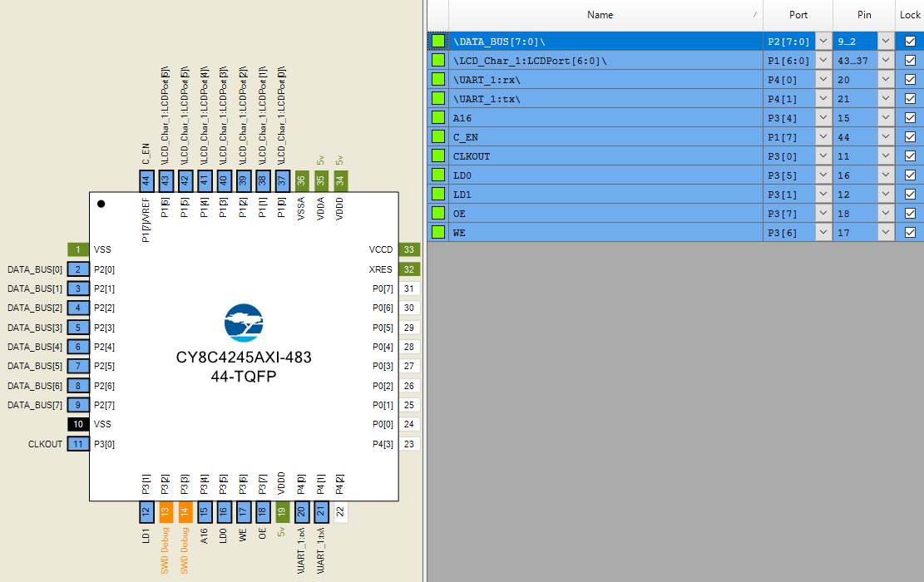
Task: Open the Pin dropdown for LD0
Action: [x=885, y=175]
